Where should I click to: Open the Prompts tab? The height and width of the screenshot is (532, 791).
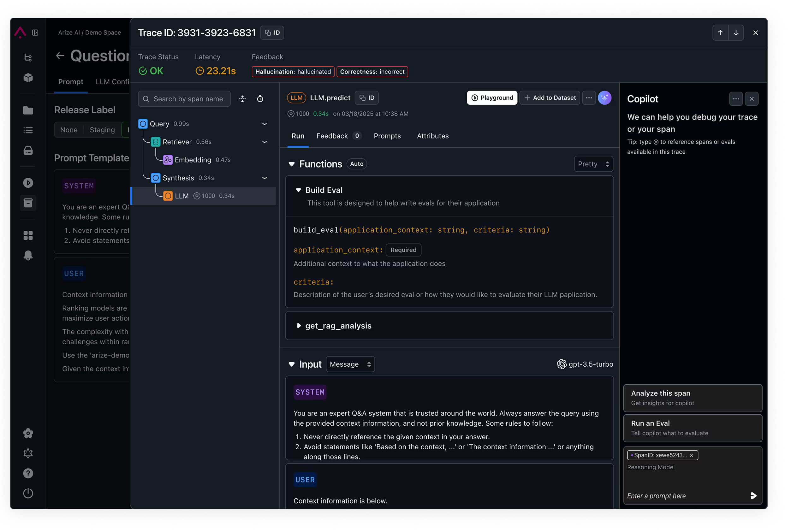click(387, 136)
